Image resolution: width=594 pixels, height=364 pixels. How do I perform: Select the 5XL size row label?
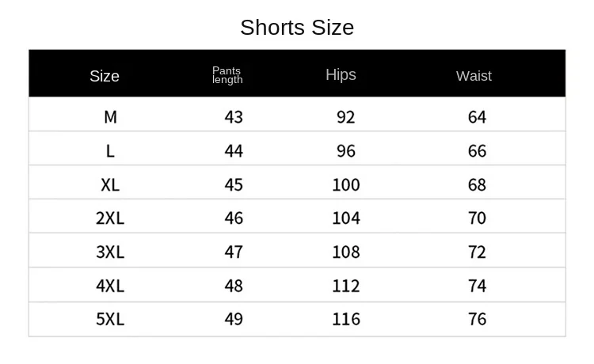[110, 320]
